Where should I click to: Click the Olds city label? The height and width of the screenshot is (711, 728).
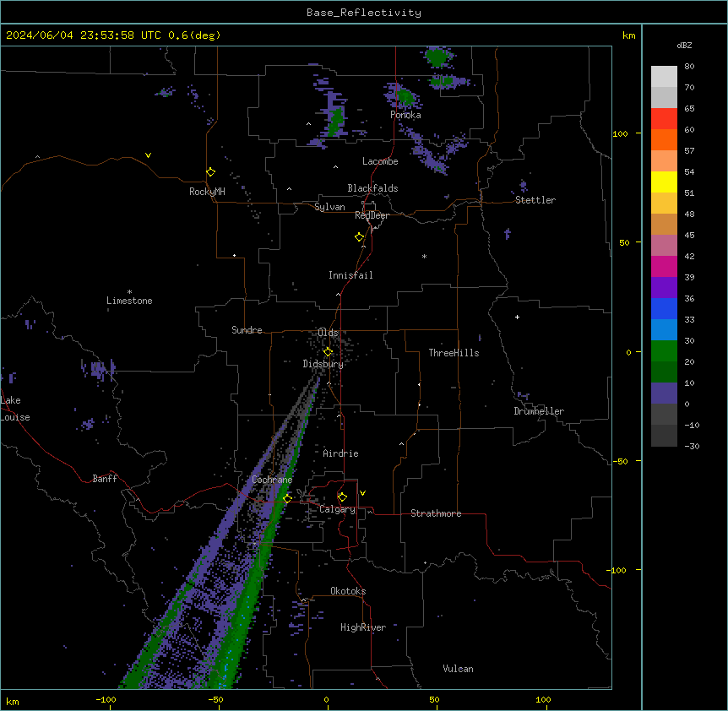pyautogui.click(x=328, y=333)
